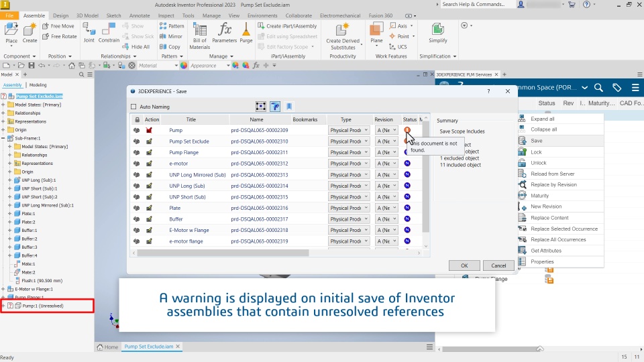644x362 pixels.
Task: Click the Free Rotate tool
Action: pos(59,36)
